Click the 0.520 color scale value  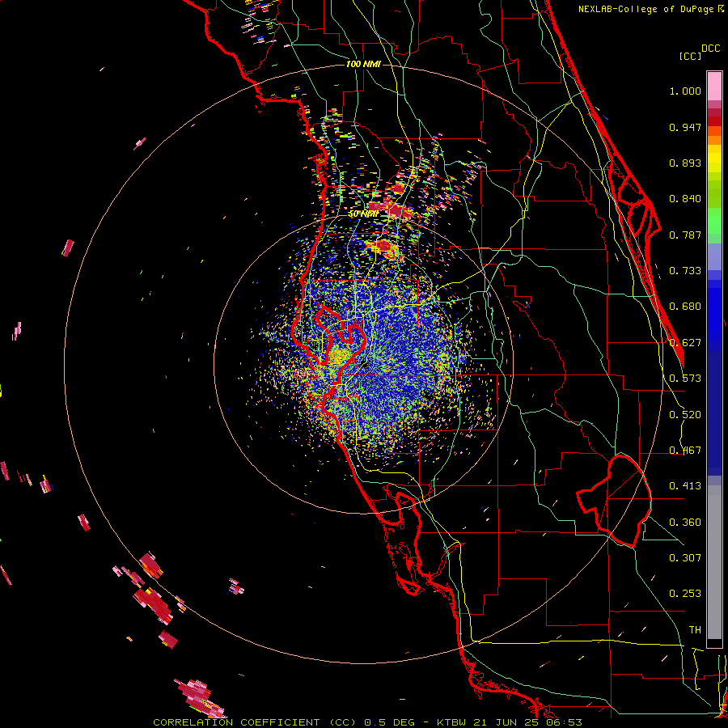685,415
